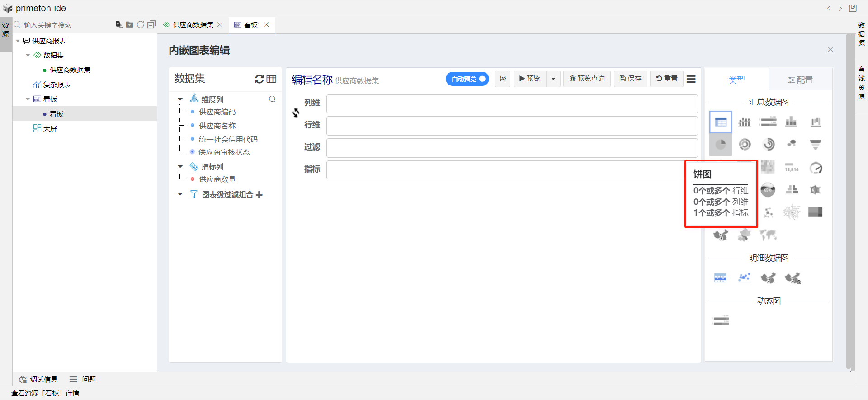
Task: Select the world map chart icon
Action: click(768, 235)
